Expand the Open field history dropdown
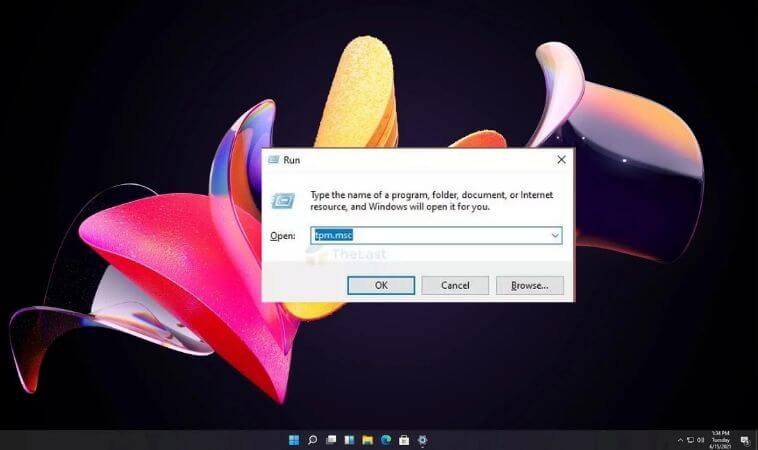The image size is (758, 450). pos(554,235)
